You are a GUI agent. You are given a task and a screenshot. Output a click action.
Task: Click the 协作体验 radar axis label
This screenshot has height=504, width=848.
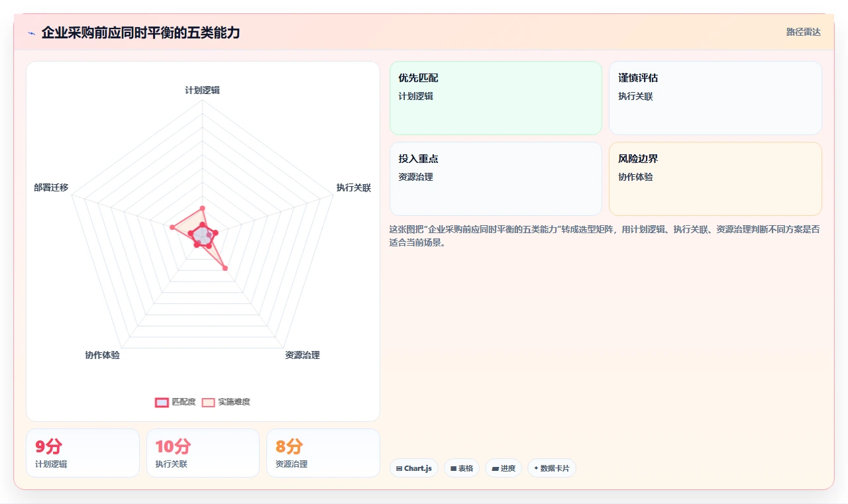(103, 356)
